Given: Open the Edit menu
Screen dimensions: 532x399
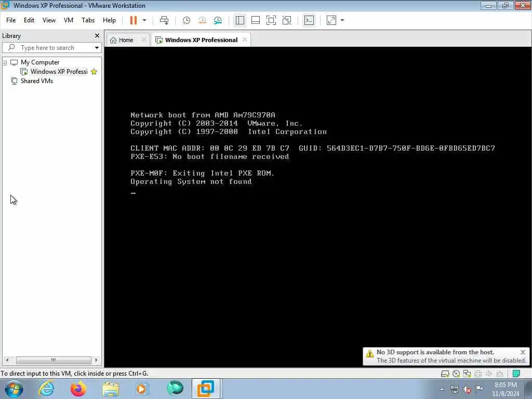Looking at the screenshot, I should click(29, 20).
